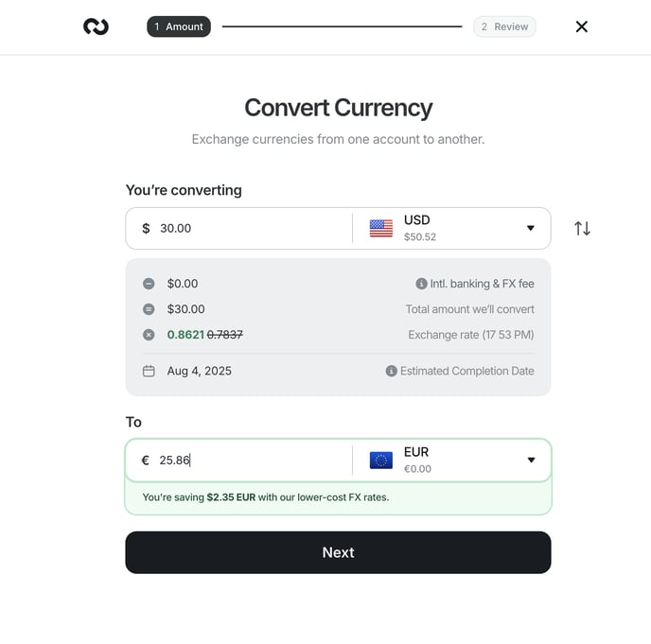The image size is (651, 644).
Task: Select the USD account selector
Action: 451,228
